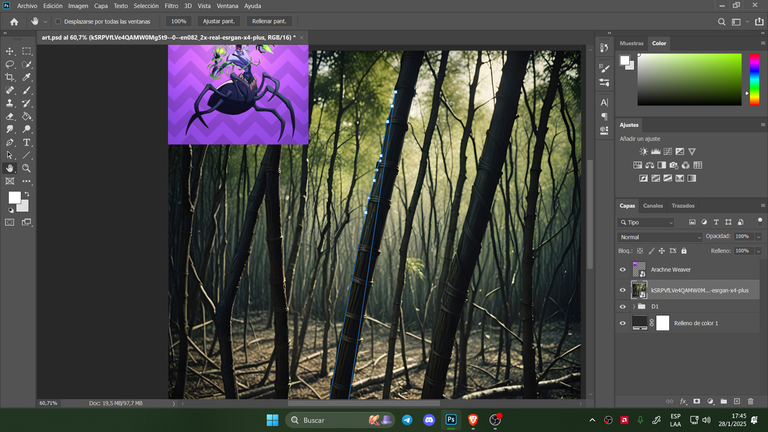Viewport: 768px width, 432px height.
Task: Select the Zoom tool in toolbar
Action: coord(26,168)
